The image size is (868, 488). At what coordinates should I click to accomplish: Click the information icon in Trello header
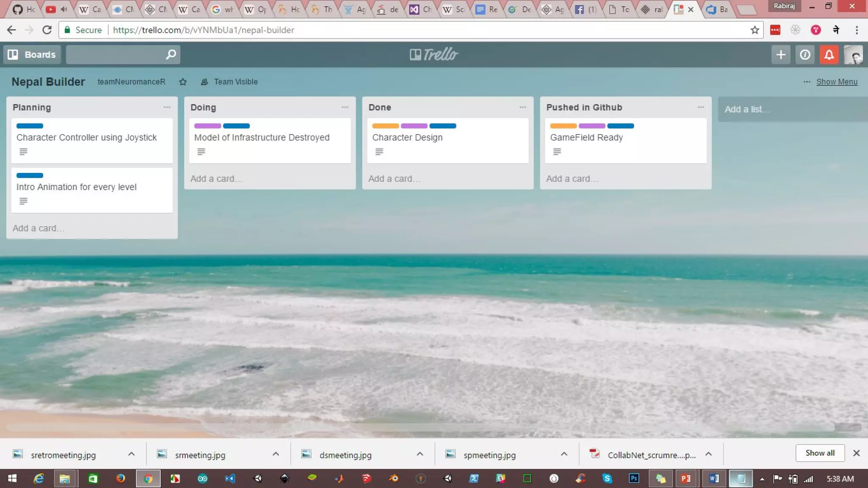pyautogui.click(x=805, y=55)
